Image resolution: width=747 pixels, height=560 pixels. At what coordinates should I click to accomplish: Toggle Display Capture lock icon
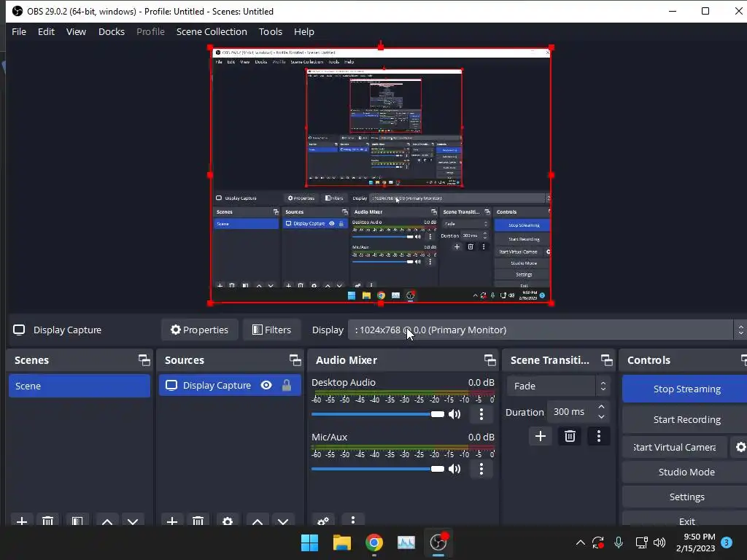(286, 385)
